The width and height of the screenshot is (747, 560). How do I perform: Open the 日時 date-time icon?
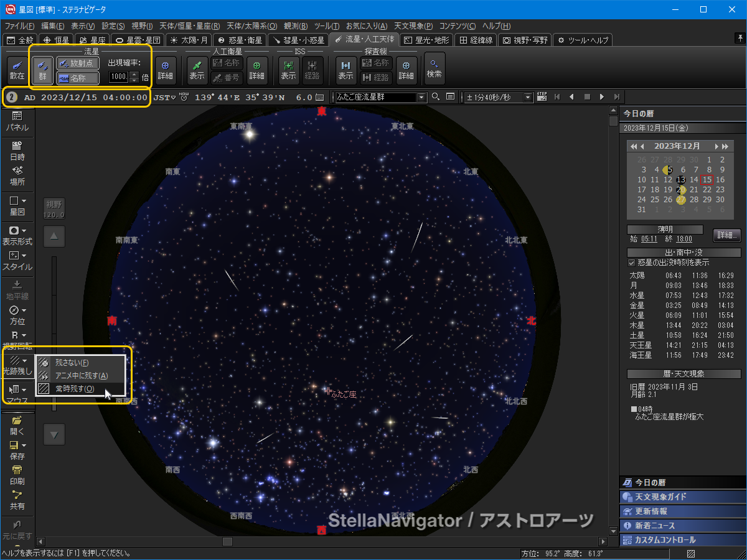click(17, 150)
